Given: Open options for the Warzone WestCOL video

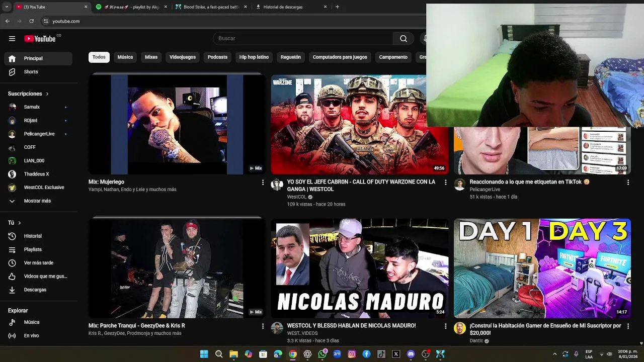Looking at the screenshot, I should tap(445, 183).
